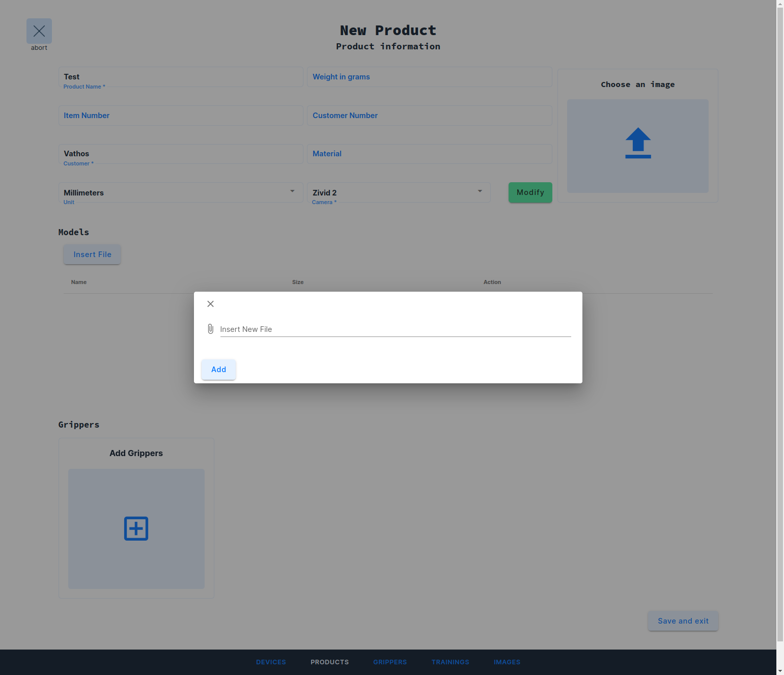Screen dimensions: 784x675
Task: Click the Insert File button
Action: (x=92, y=255)
